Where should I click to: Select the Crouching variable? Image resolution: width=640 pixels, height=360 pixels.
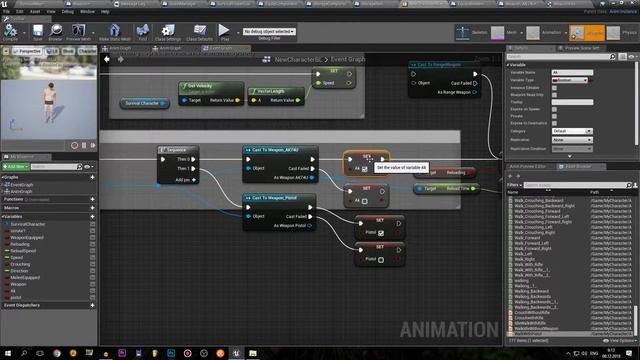(x=19, y=264)
